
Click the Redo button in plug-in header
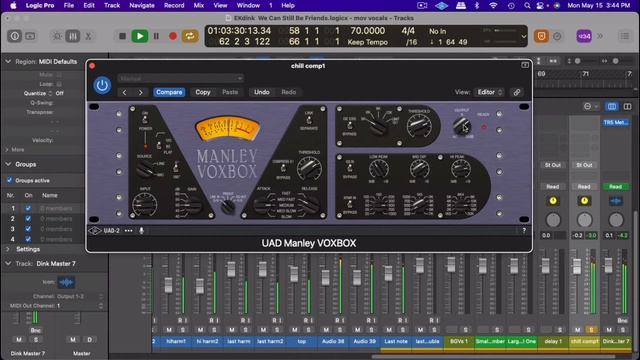[x=289, y=92]
